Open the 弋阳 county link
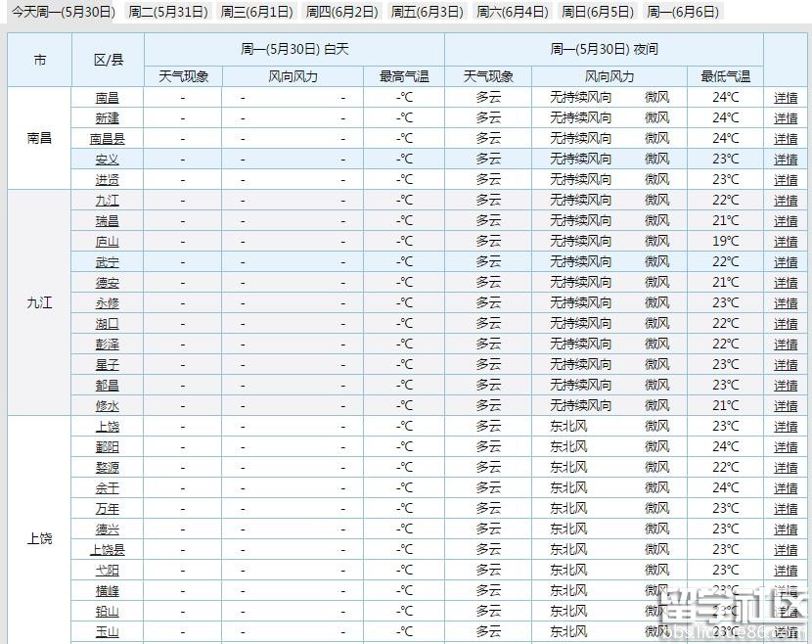The image size is (812, 644). tap(108, 571)
